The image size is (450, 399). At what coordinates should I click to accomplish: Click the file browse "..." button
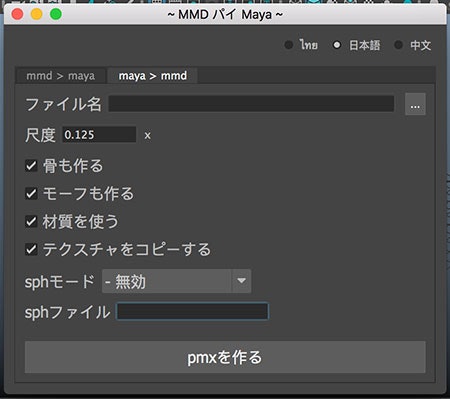[x=415, y=104]
